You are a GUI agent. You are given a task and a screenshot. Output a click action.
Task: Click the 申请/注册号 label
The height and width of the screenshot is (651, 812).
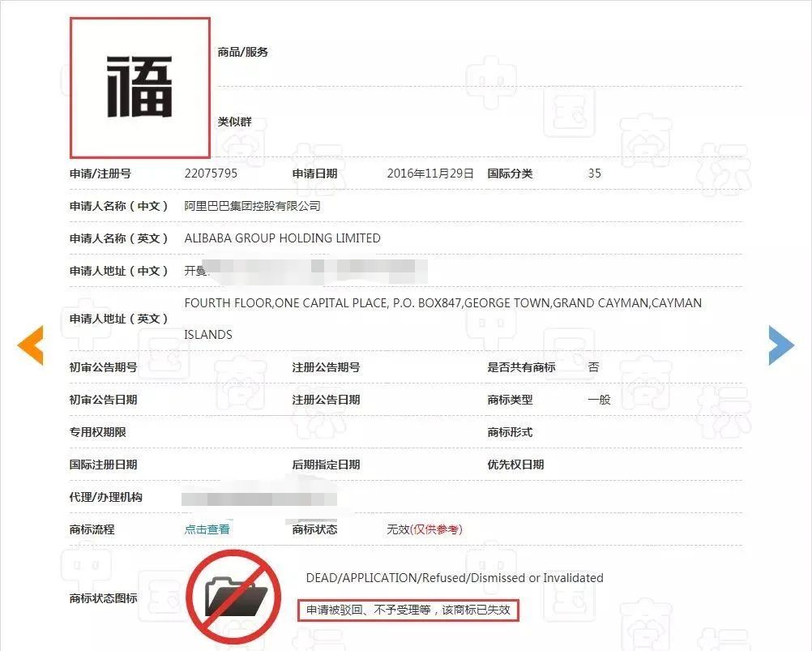pos(100,173)
